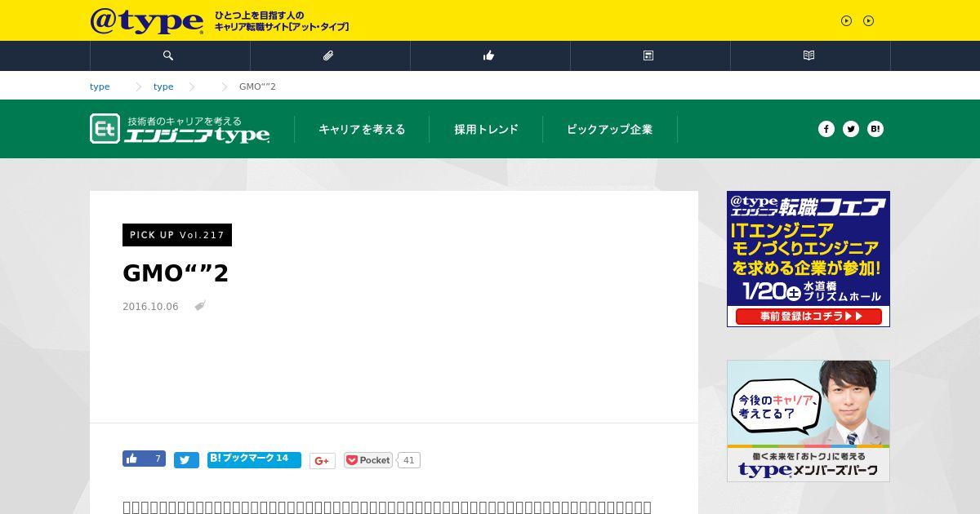Open the 転職フェア banner ad
Screen dimensions: 980x514
click(x=808, y=259)
